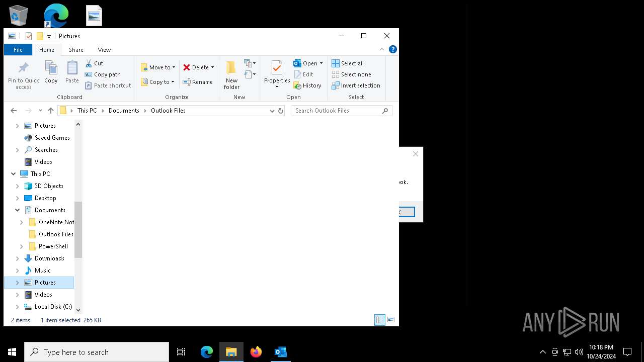Open Outlook from taskbar

[x=280, y=352]
